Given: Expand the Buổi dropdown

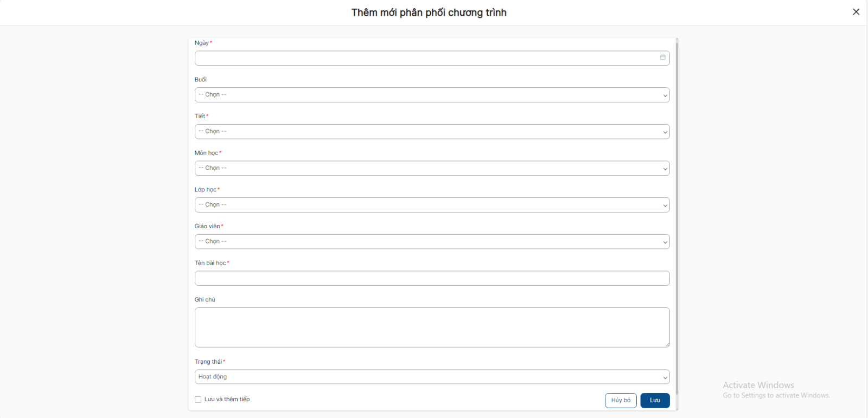Looking at the screenshot, I should [x=432, y=95].
